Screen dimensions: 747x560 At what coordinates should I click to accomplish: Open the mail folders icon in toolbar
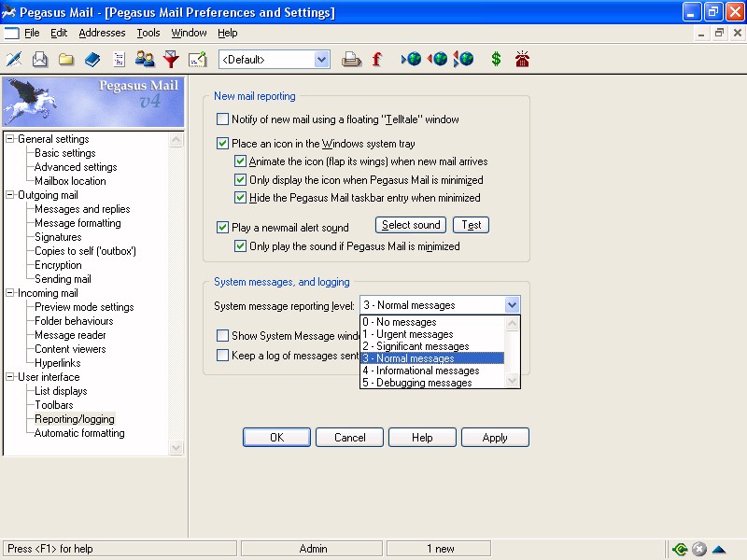click(66, 60)
